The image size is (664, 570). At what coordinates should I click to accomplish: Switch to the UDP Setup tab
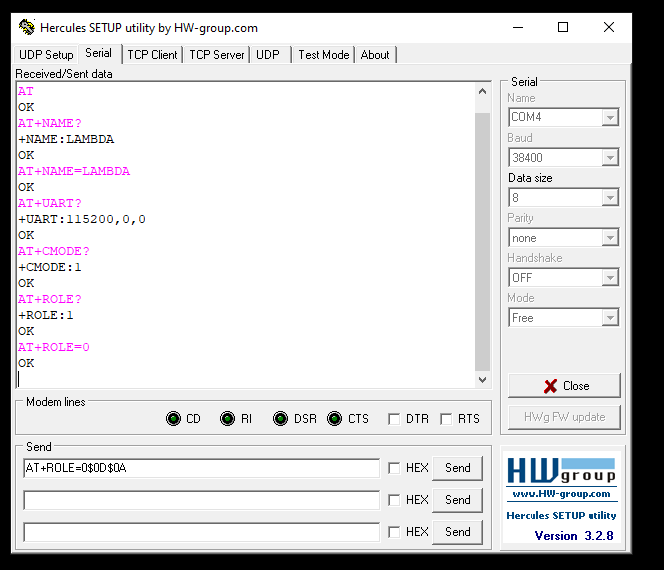point(46,55)
